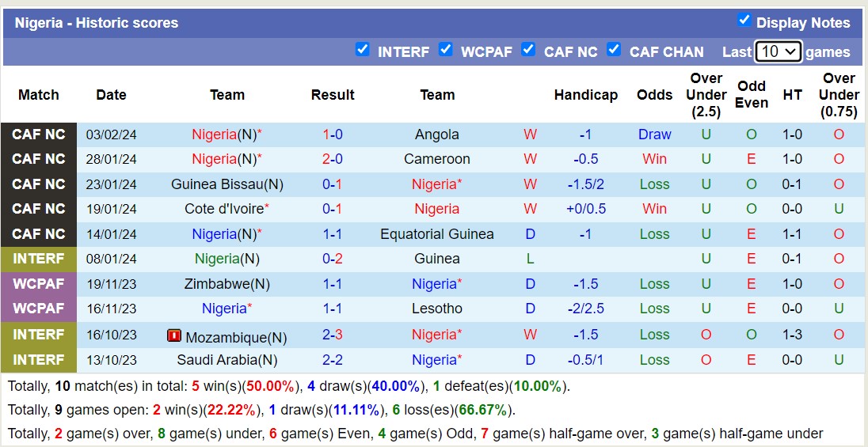This screenshot has width=868, height=447.
Task: Click Nigeria - Historic scores title
Action: [97, 23]
